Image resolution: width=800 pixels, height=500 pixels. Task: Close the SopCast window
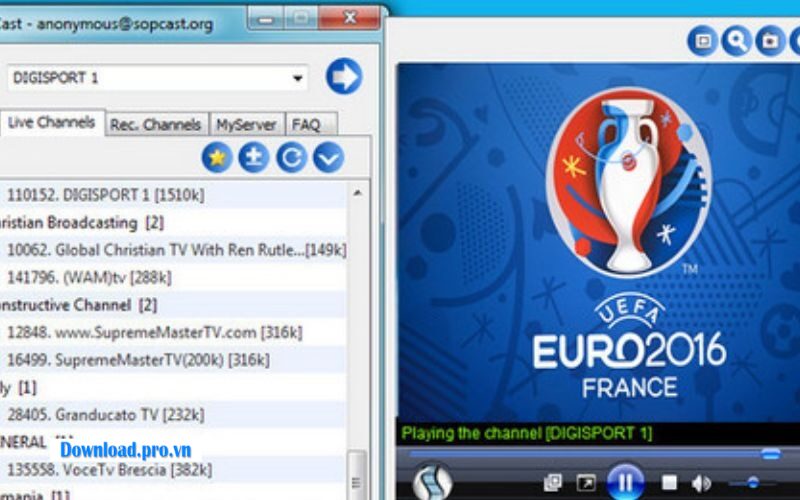coord(349,18)
